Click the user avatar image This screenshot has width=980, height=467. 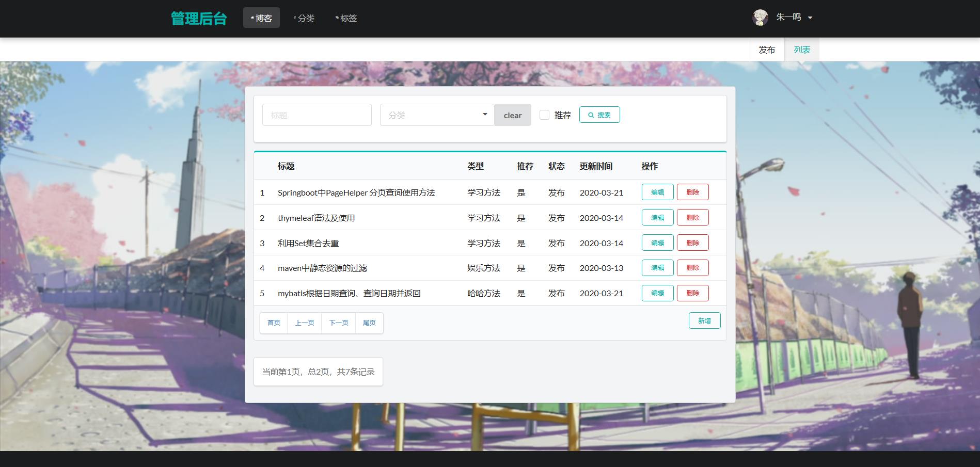[760, 18]
